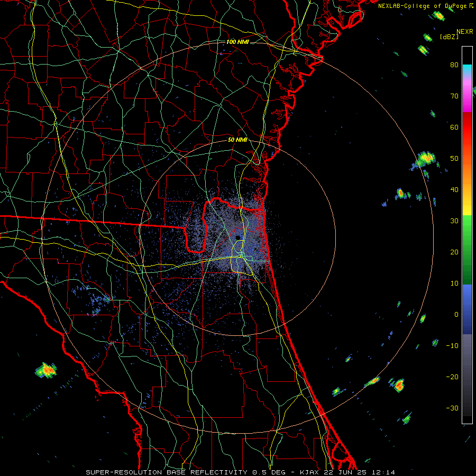The height and width of the screenshot is (476, 476).
Task: Select the 0 value on the dBZ scale
Action: pos(456,315)
